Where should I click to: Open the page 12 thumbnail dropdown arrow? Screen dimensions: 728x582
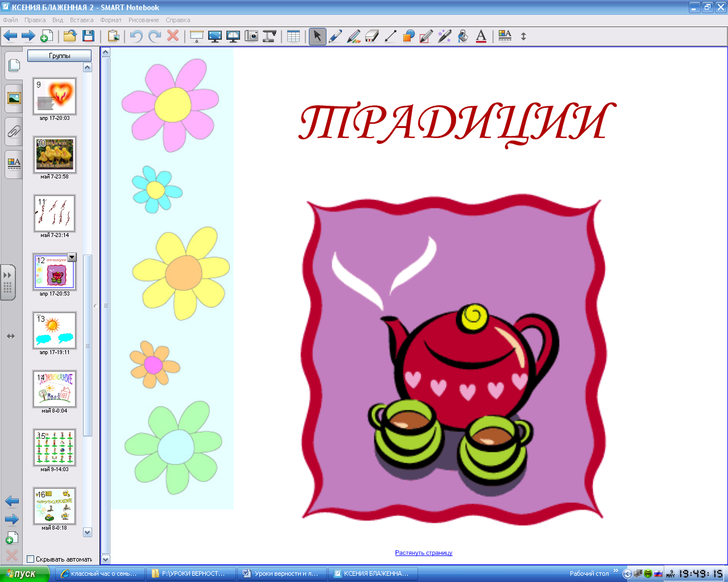[x=72, y=257]
